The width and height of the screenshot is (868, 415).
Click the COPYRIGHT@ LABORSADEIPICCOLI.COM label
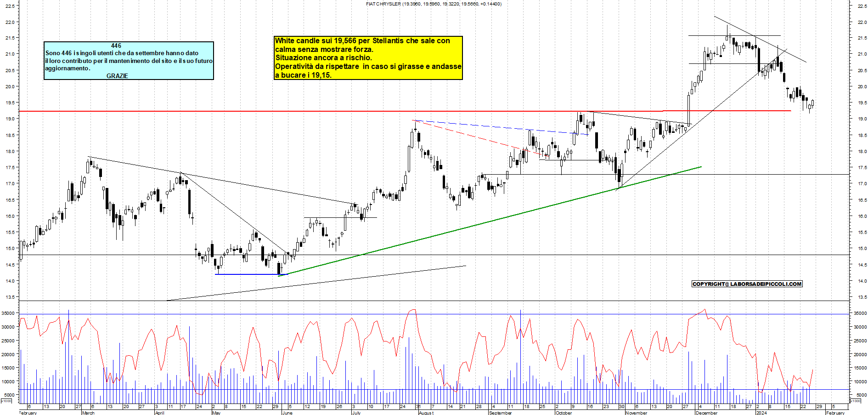[x=747, y=284]
